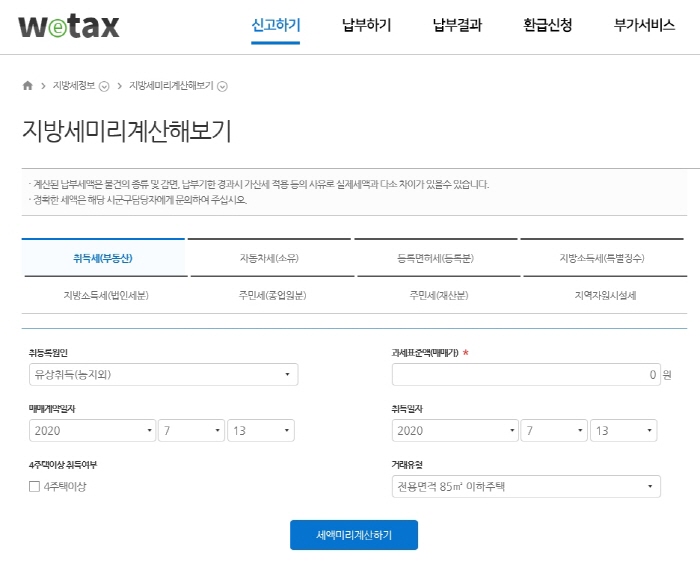Viewport: 700px width, 563px height.
Task: Open the 주민세(재산분) tab
Action: [x=436, y=296]
